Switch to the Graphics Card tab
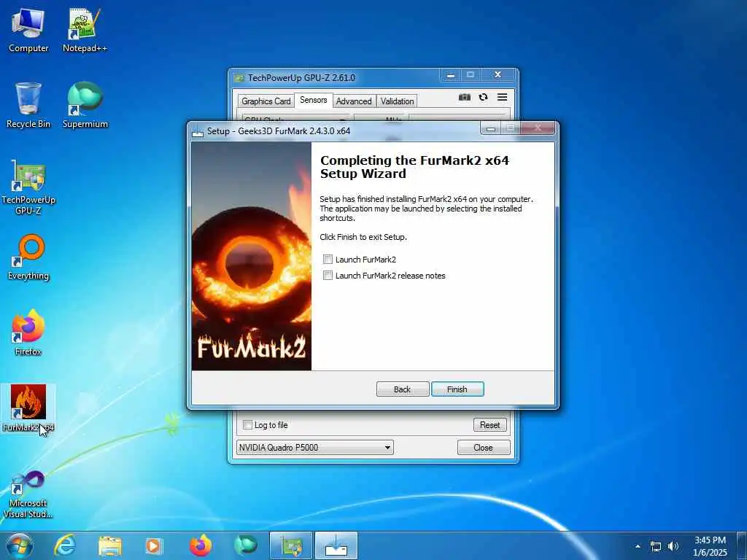 (x=266, y=101)
